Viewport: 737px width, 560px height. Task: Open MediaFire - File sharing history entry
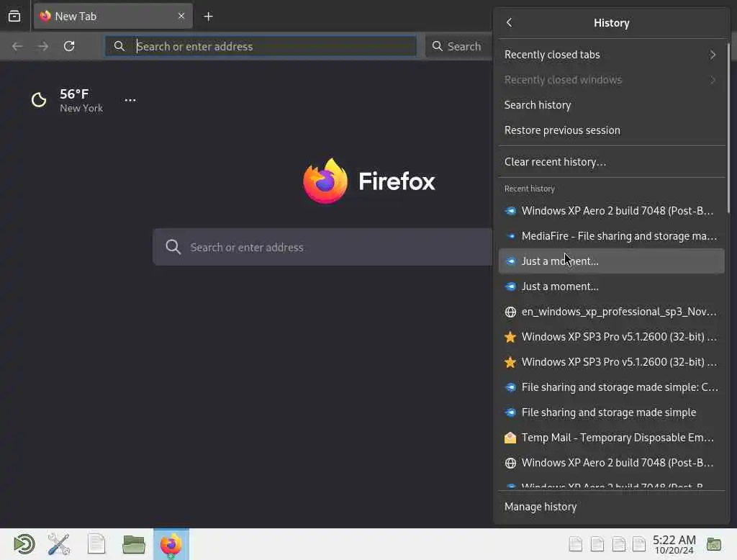tap(611, 236)
